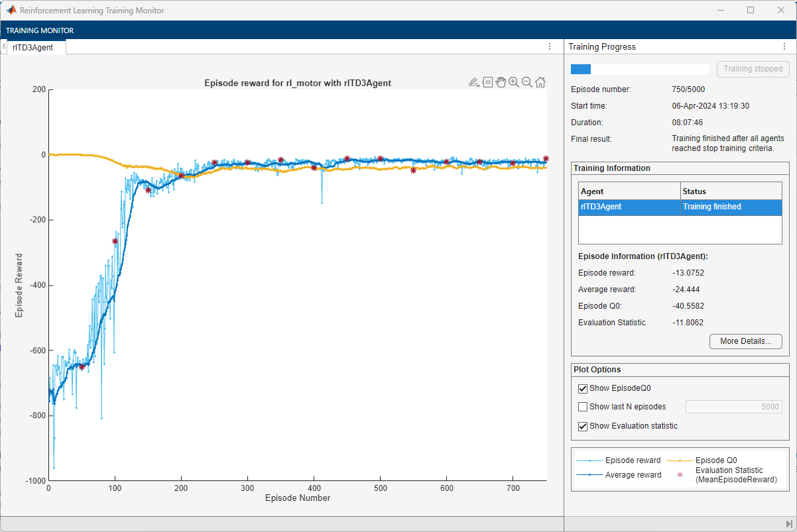This screenshot has width=797, height=532.
Task: Click the training progress bar
Action: pos(640,69)
